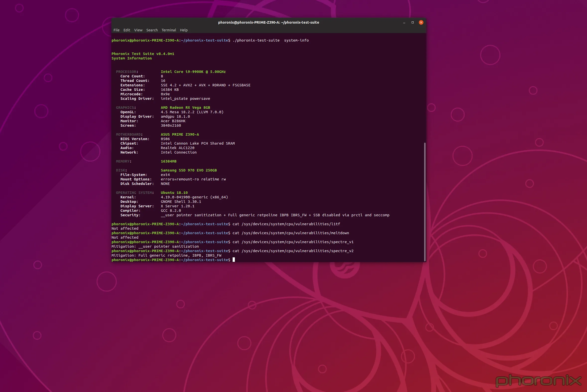This screenshot has width=587, height=392.
Task: Click the 'cat .../vulnerabilities/spectre_v2' command
Action: pos(293,251)
